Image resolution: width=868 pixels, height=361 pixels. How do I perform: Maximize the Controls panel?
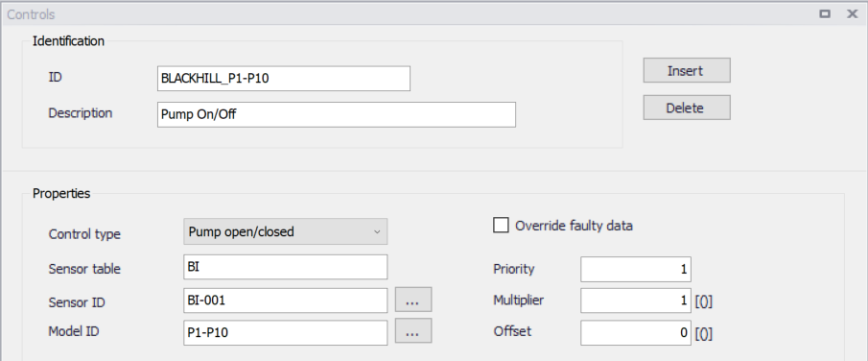tap(825, 13)
